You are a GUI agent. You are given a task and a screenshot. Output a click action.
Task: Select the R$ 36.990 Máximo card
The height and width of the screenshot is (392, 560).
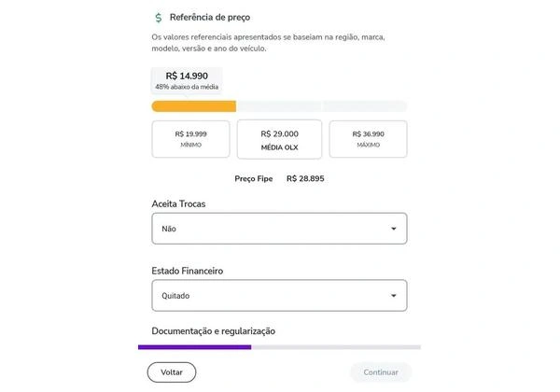click(368, 139)
